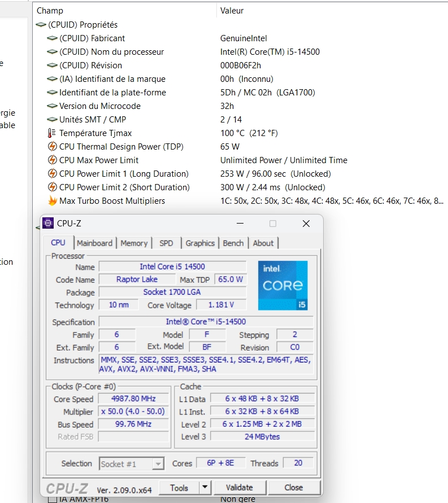Click the processor Name field
448x503 pixels.
coord(172,266)
